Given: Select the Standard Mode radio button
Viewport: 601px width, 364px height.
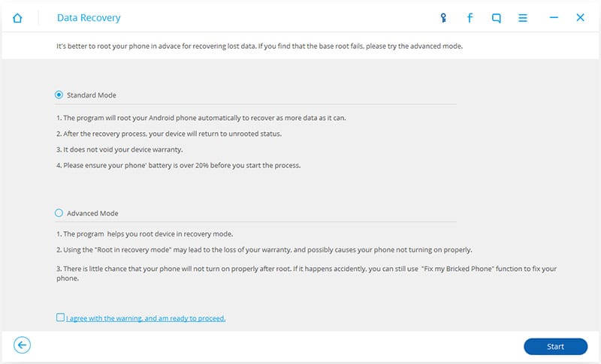Looking at the screenshot, I should (x=59, y=95).
